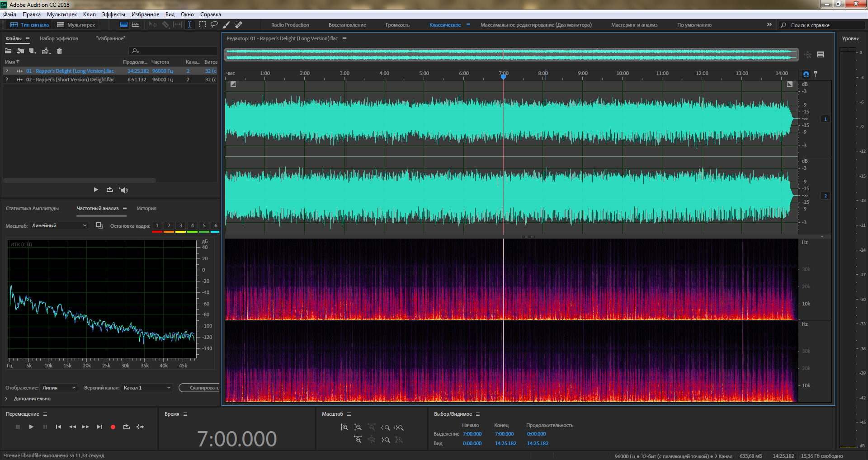The image size is (868, 460).
Task: Open the 'Верхний канал' Канал 1 dropdown
Action: [x=147, y=388]
